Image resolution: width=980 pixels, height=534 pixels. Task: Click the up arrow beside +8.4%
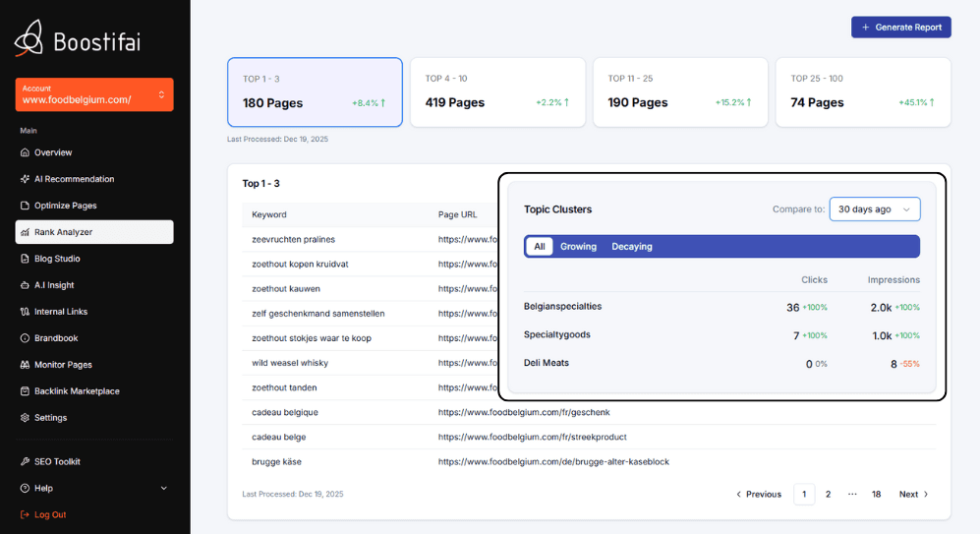click(383, 102)
